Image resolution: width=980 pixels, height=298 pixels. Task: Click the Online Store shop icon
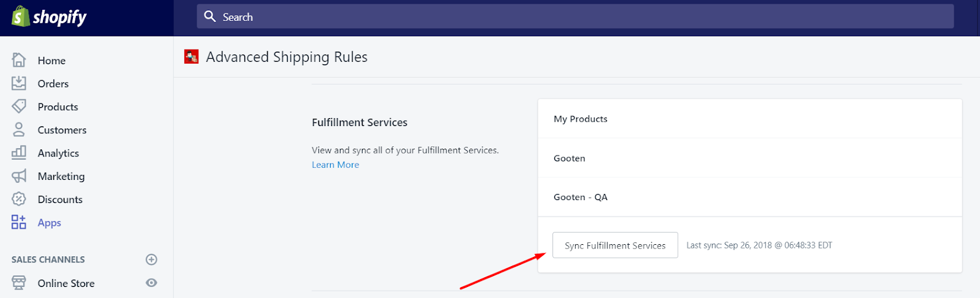click(x=19, y=283)
